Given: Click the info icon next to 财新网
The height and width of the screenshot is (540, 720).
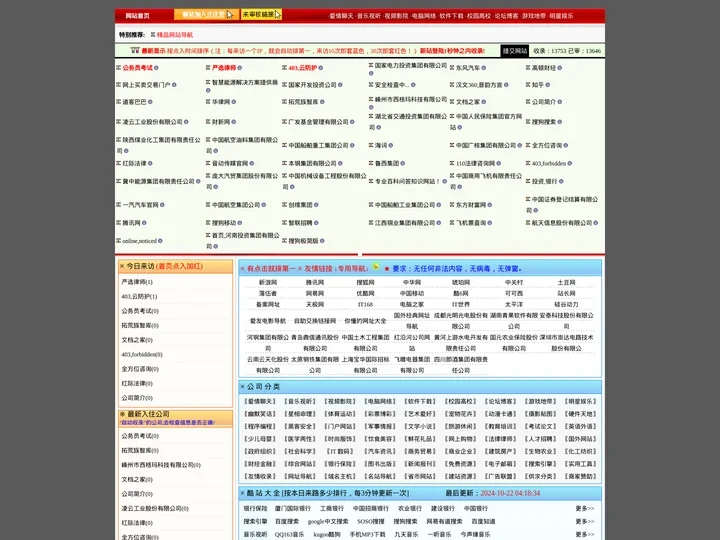Looking at the screenshot, I should 234,122.
